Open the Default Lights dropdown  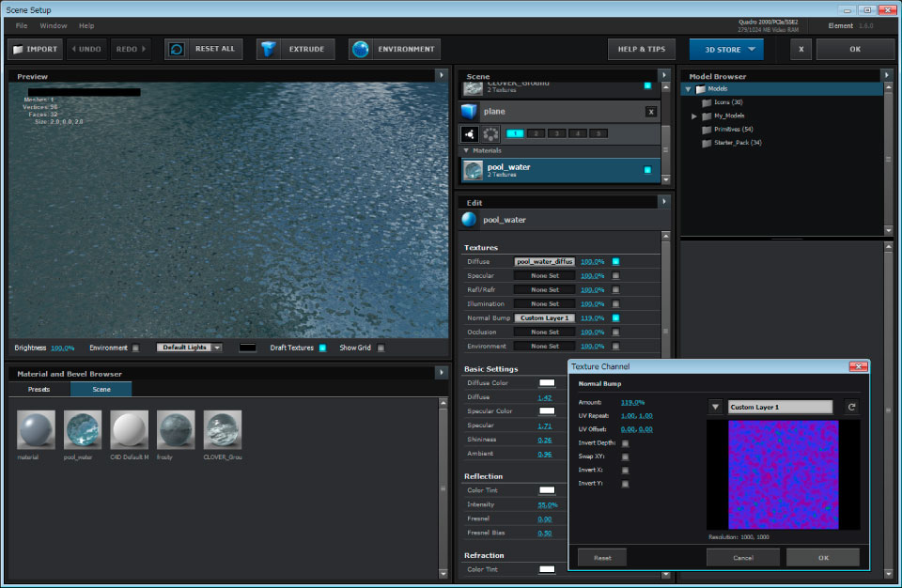pos(190,348)
